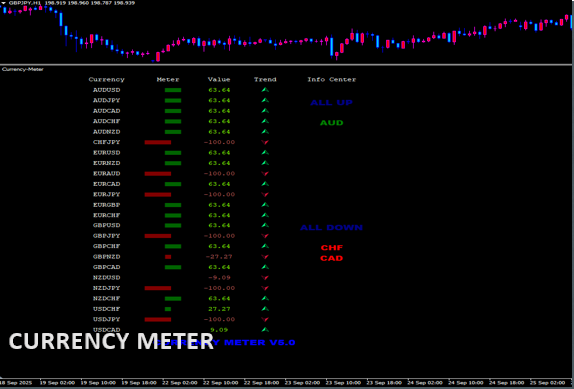This screenshot has height=389, width=574.
Task: Click the -9.09 value for NZDUSD
Action: coord(219,278)
